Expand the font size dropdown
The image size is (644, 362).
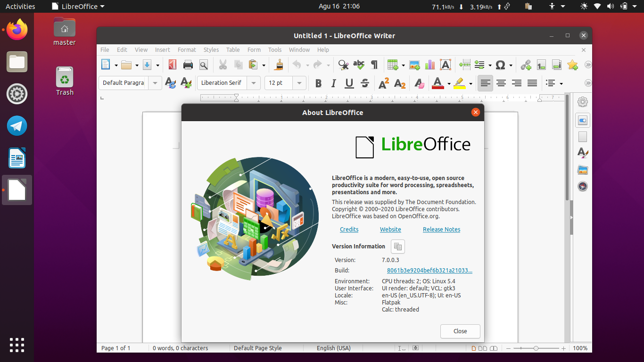tap(299, 83)
